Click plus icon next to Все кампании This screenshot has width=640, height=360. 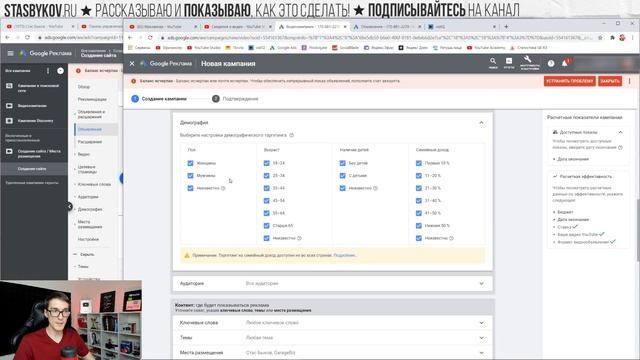[60, 71]
